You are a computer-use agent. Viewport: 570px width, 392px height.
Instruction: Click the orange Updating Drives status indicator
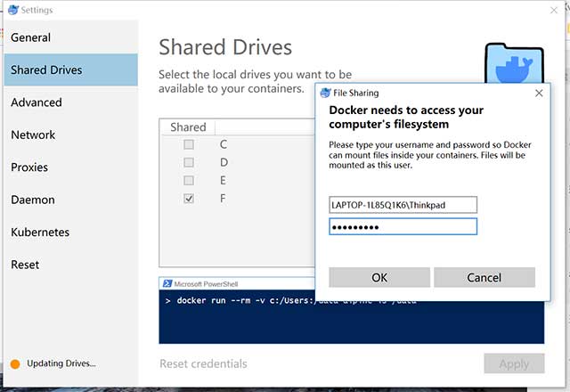pyautogui.click(x=14, y=363)
